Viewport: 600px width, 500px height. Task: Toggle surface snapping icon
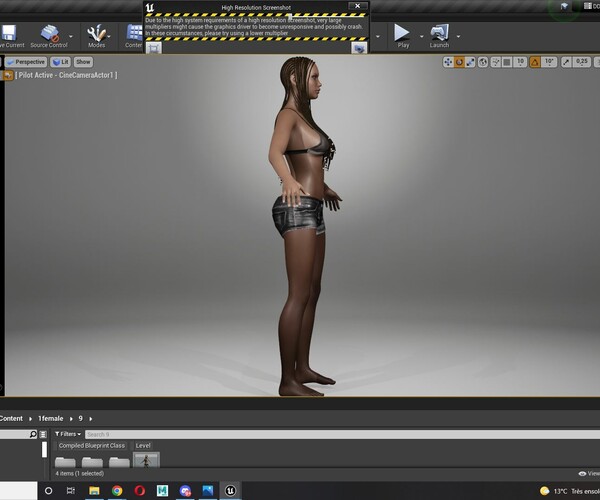pyautogui.click(x=496, y=62)
